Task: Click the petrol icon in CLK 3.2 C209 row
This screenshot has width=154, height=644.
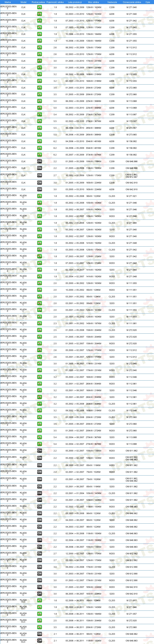Action: pyautogui.click(x=40, y=74)
